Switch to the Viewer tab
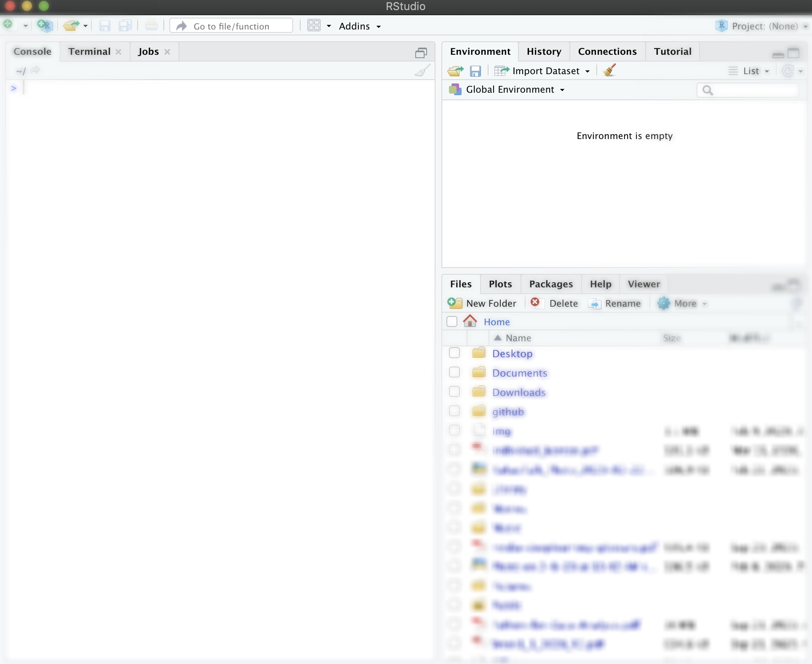Screen dimensions: 812x664 (644, 284)
